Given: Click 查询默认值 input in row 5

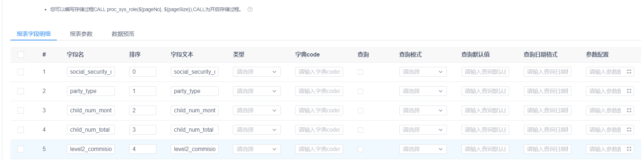Looking at the screenshot, I should tap(485, 149).
